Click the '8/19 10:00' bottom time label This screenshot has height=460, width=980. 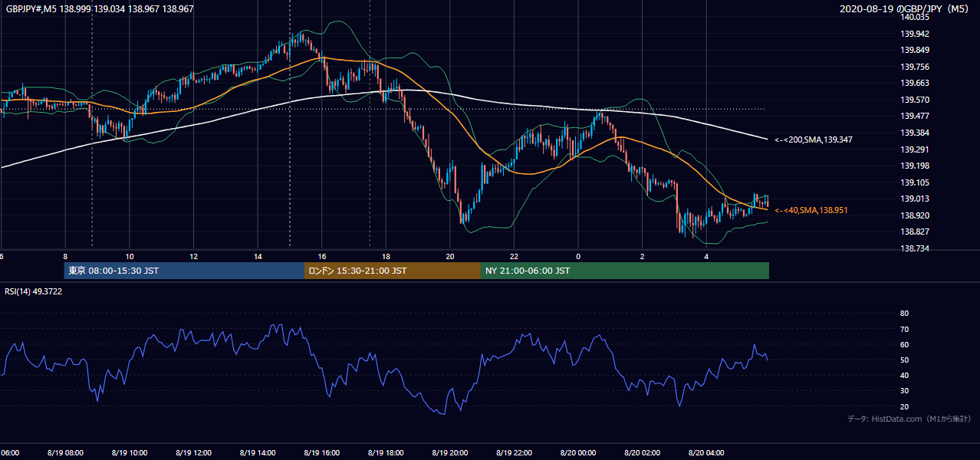pos(129,453)
